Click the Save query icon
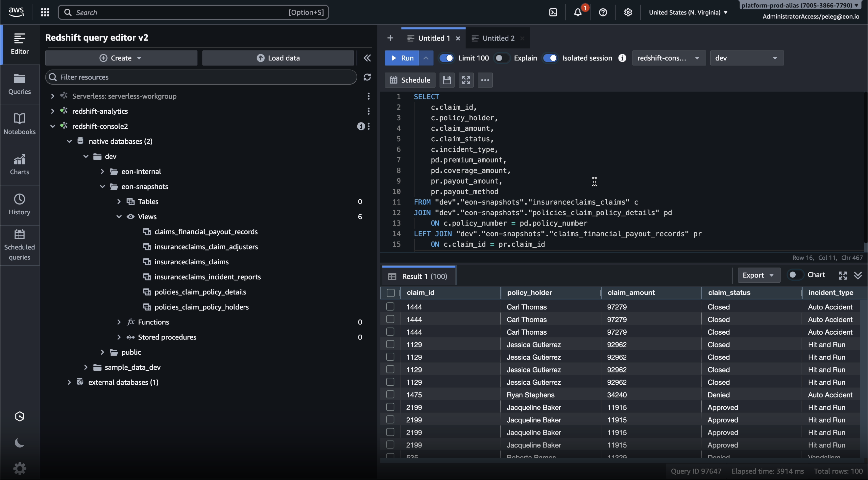 447,80
